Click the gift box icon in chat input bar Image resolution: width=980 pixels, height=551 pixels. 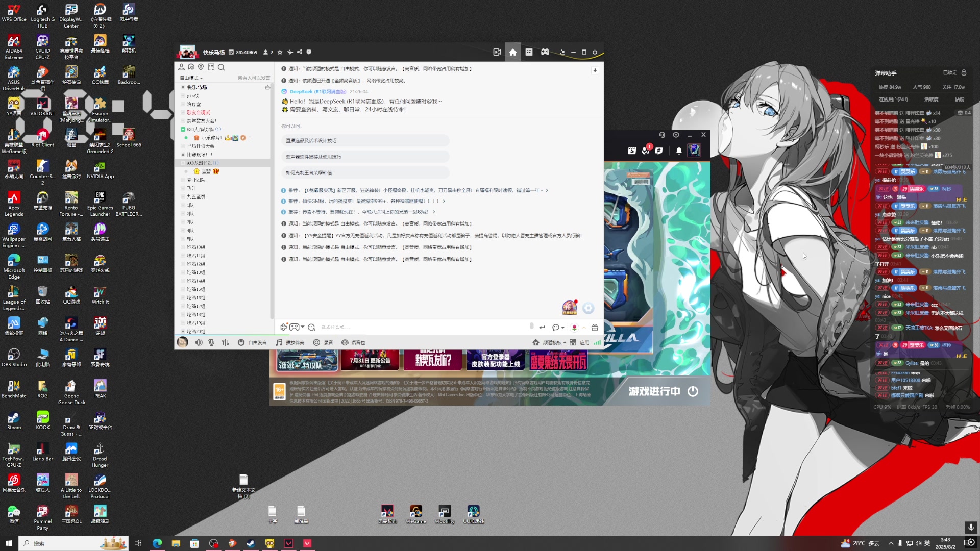click(x=595, y=328)
